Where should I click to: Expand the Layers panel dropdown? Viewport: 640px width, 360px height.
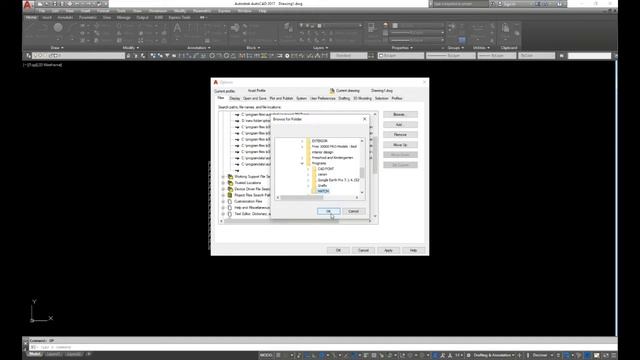click(320, 48)
